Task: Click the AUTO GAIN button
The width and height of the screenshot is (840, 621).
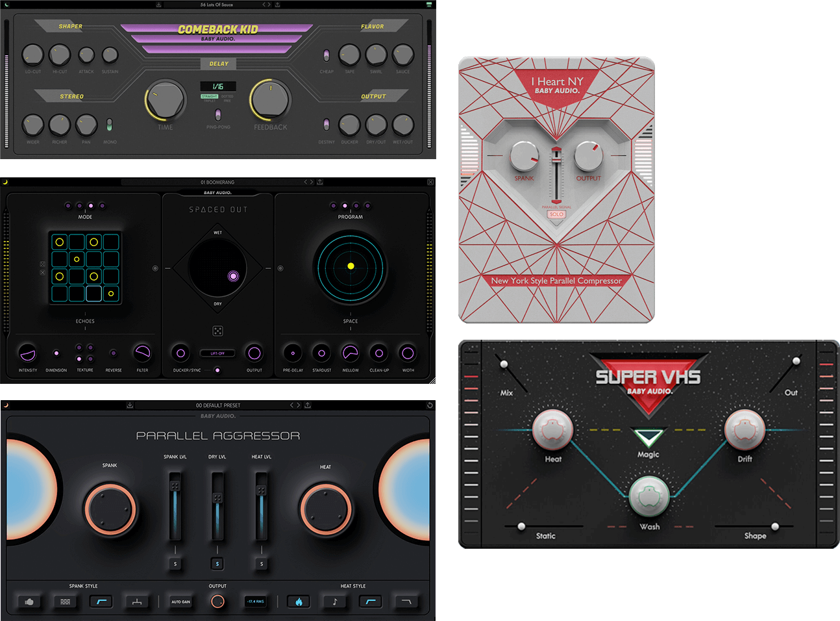Action: [x=181, y=602]
